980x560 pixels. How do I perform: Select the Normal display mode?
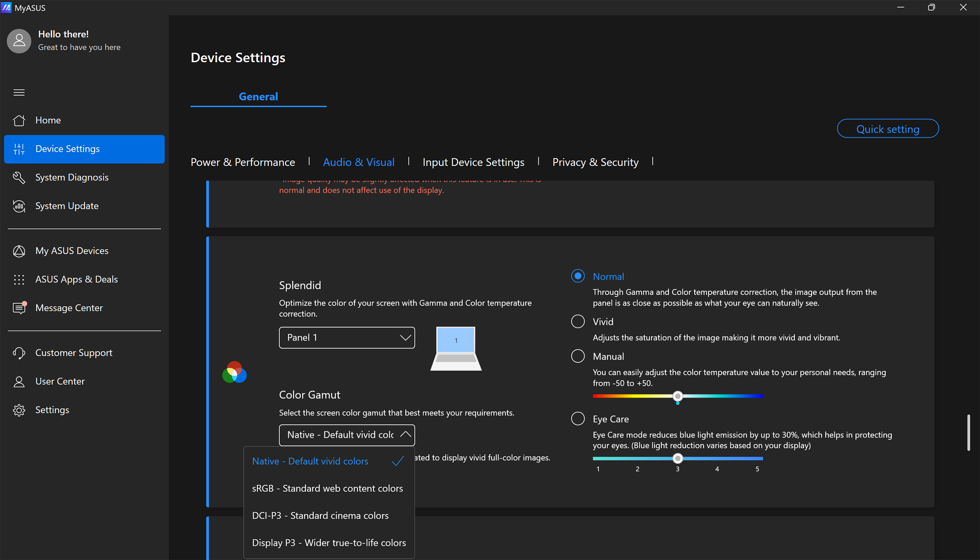(577, 276)
